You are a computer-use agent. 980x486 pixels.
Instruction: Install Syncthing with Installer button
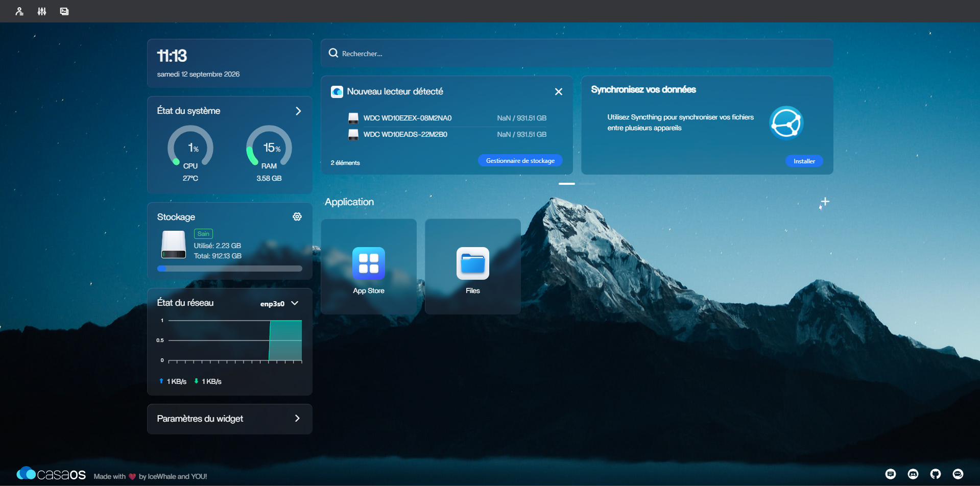[x=804, y=161]
